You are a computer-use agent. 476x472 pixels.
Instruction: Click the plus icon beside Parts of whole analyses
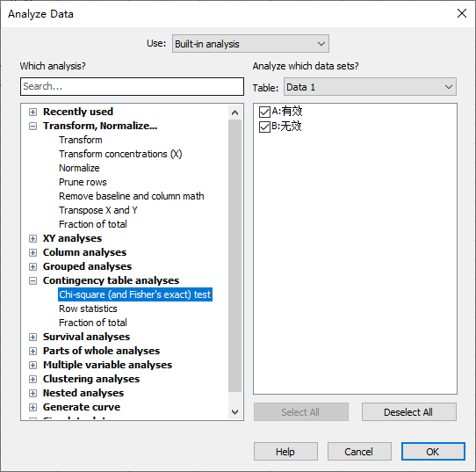pos(32,351)
